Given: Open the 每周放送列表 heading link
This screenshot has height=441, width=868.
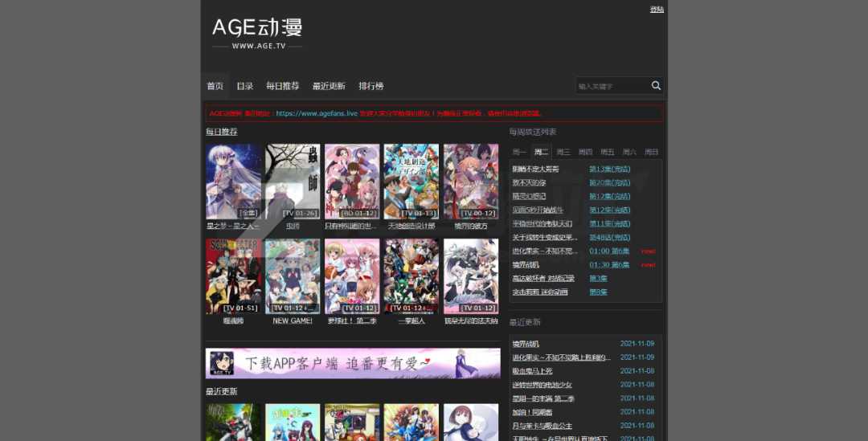Looking at the screenshot, I should (x=532, y=132).
